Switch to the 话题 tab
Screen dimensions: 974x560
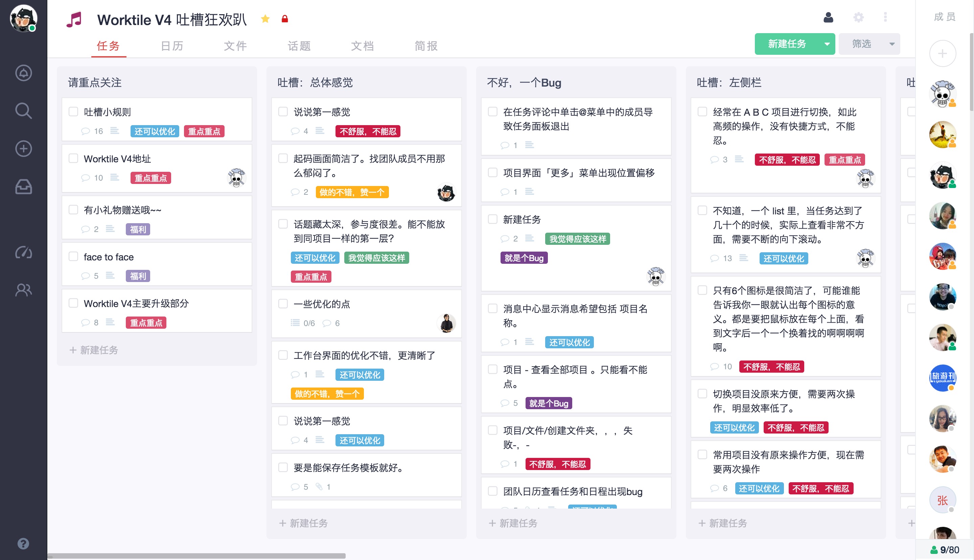tap(299, 46)
